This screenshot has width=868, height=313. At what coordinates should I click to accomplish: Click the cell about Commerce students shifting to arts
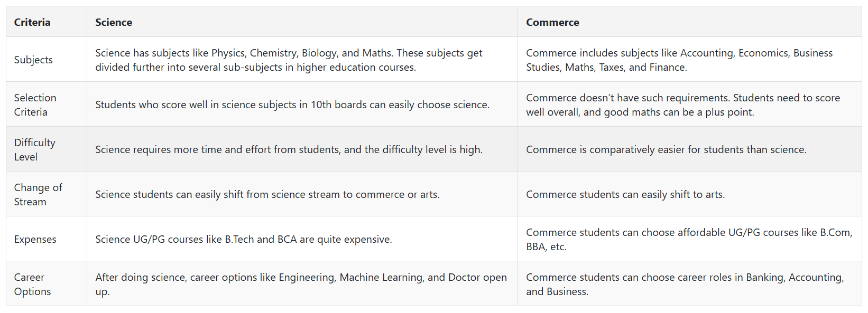pos(690,194)
